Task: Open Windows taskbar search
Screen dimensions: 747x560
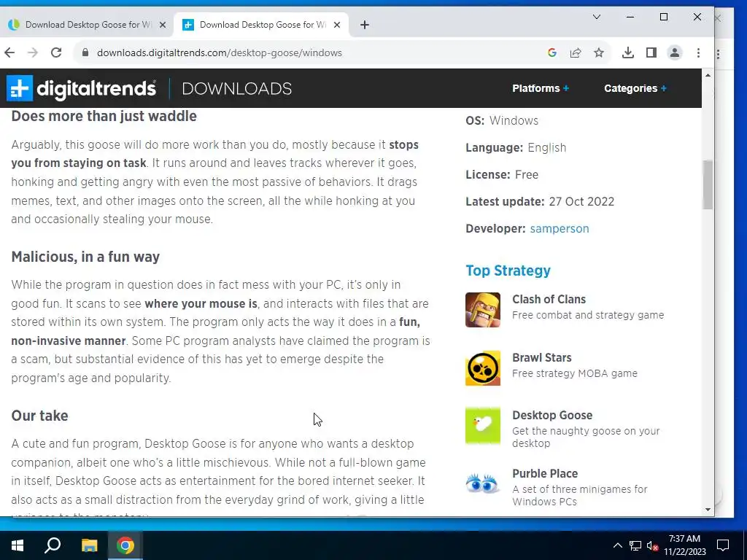Action: pos(53,545)
